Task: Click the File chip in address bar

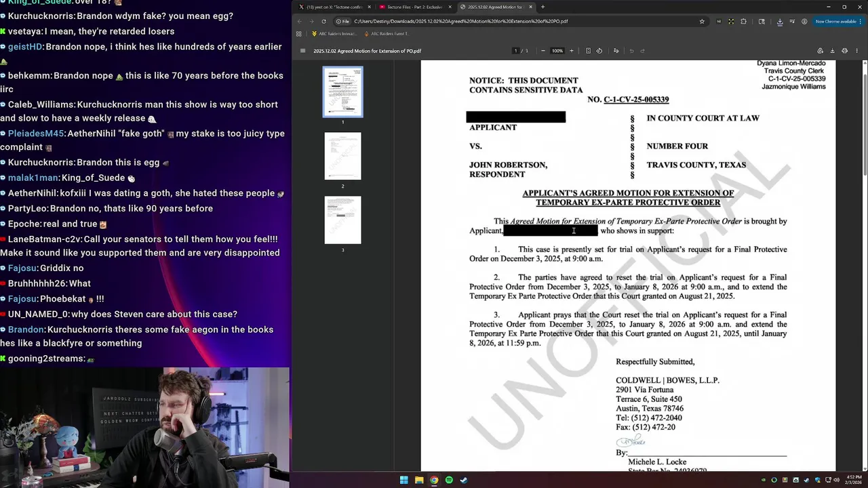Action: (342, 22)
